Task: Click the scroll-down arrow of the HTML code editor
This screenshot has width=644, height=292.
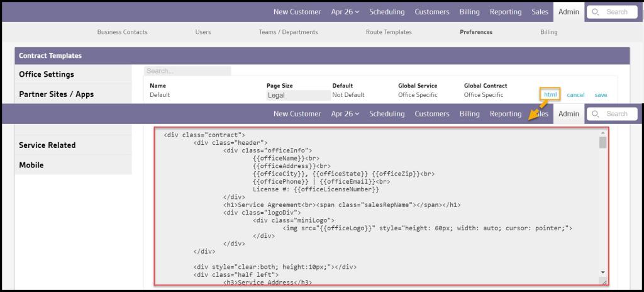Action: pyautogui.click(x=602, y=272)
